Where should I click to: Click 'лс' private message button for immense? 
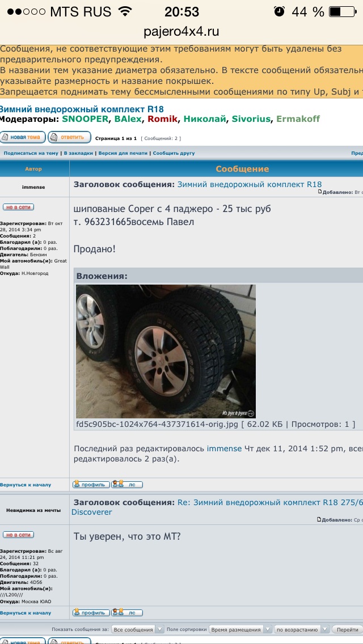coord(127,485)
